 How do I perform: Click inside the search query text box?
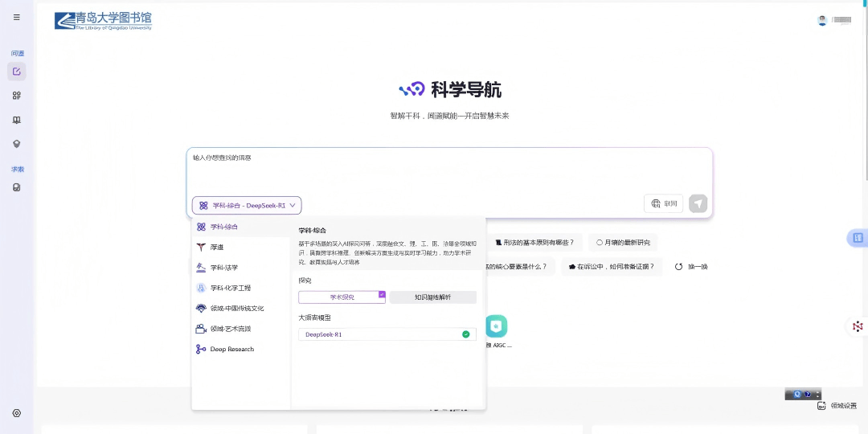(x=448, y=170)
